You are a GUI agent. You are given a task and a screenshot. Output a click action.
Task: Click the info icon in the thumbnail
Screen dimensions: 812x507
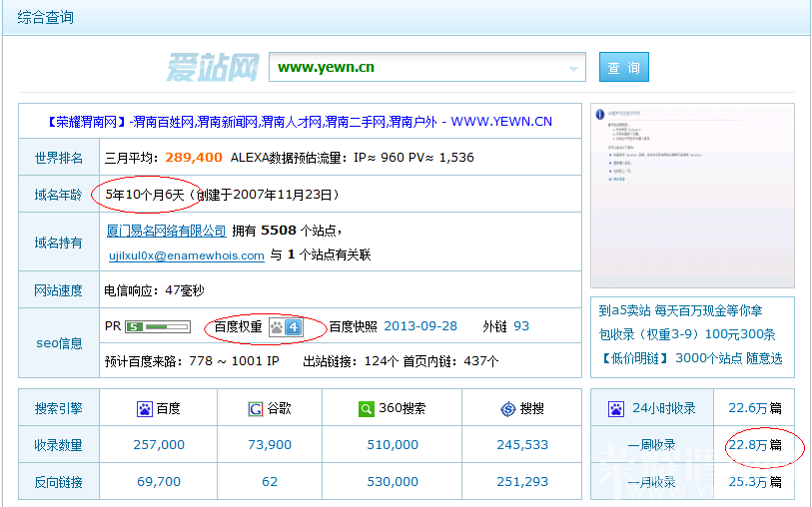(x=599, y=115)
